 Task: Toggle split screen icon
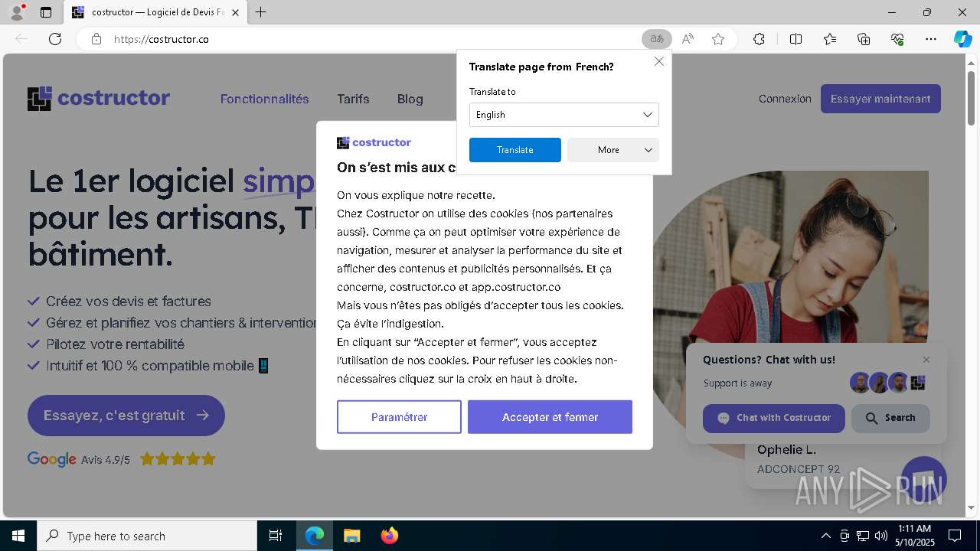coord(795,39)
